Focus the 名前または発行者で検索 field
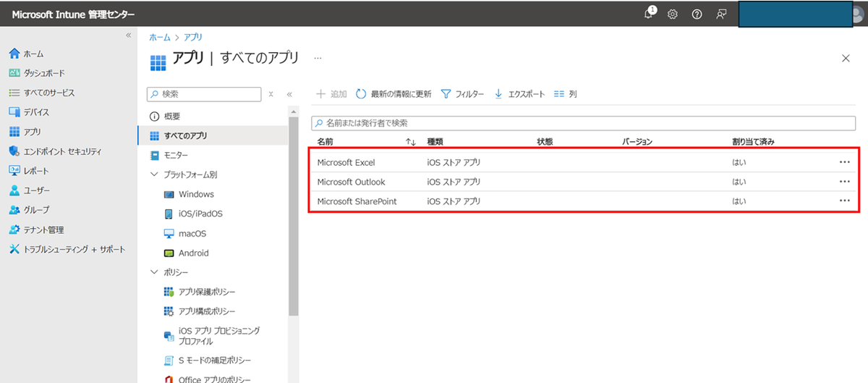868x383 pixels. (x=584, y=123)
